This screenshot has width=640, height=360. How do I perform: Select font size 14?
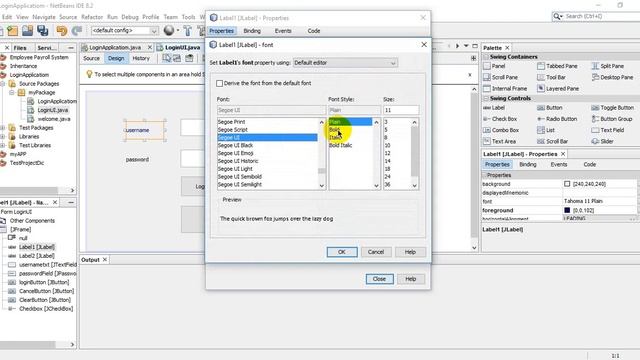[x=387, y=161]
